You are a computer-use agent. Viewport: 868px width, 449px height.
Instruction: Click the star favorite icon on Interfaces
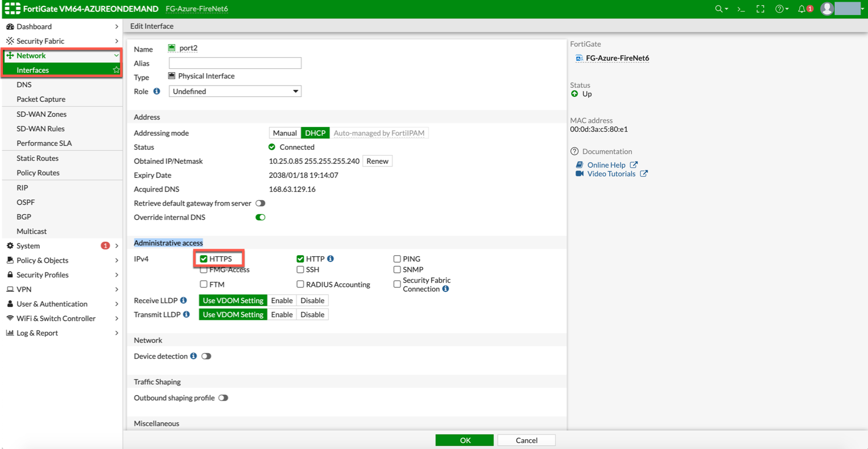(x=116, y=70)
